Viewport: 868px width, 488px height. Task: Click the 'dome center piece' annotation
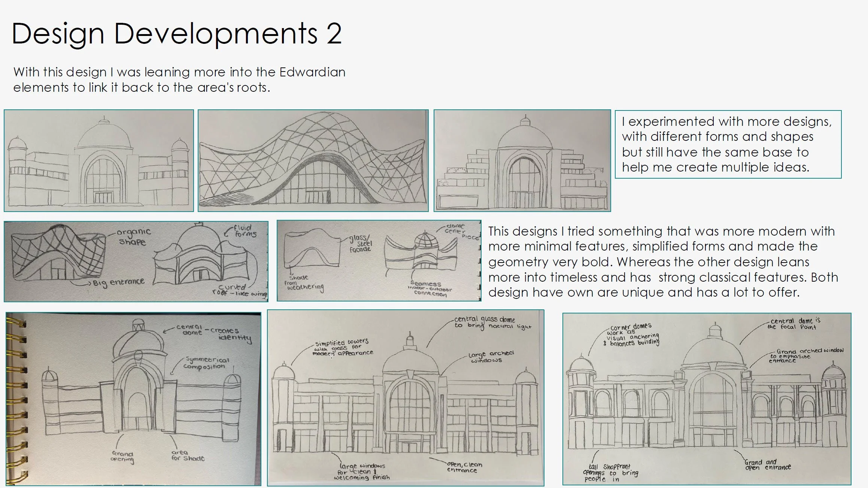pyautogui.click(x=461, y=231)
